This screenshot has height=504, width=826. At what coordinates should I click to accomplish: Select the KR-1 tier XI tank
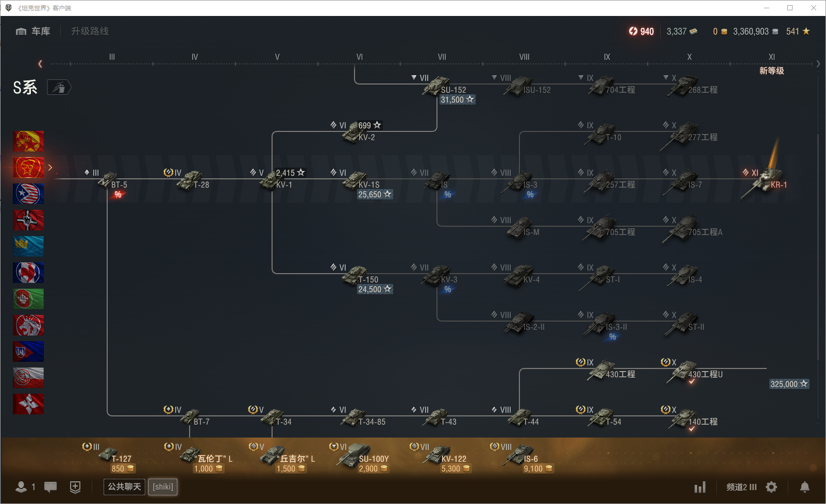coord(765,180)
